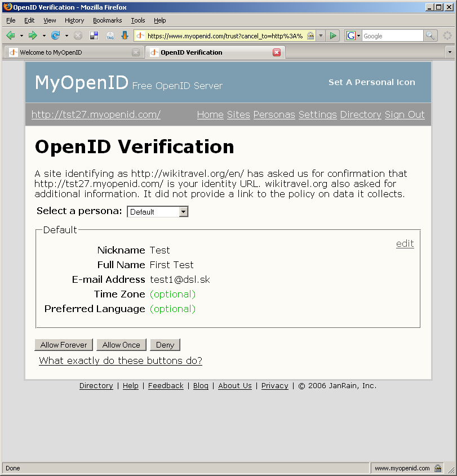
Task: Click the green Go button
Action: pyautogui.click(x=333, y=36)
